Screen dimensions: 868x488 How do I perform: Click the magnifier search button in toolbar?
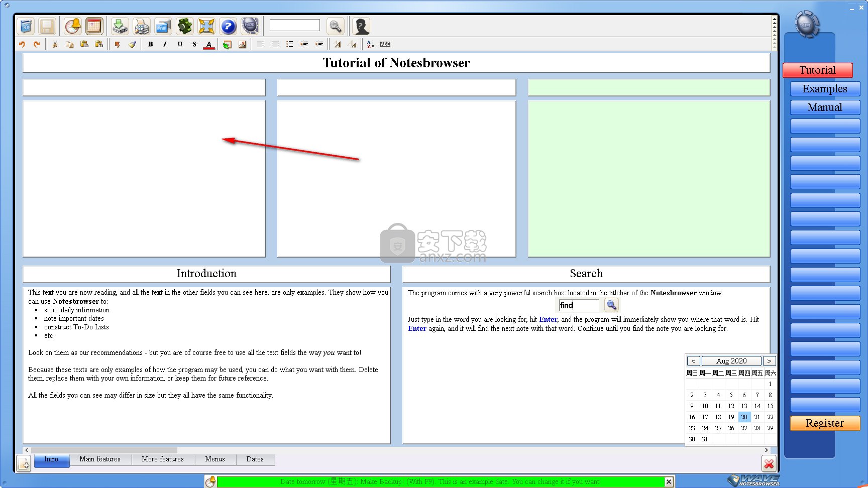coord(336,26)
